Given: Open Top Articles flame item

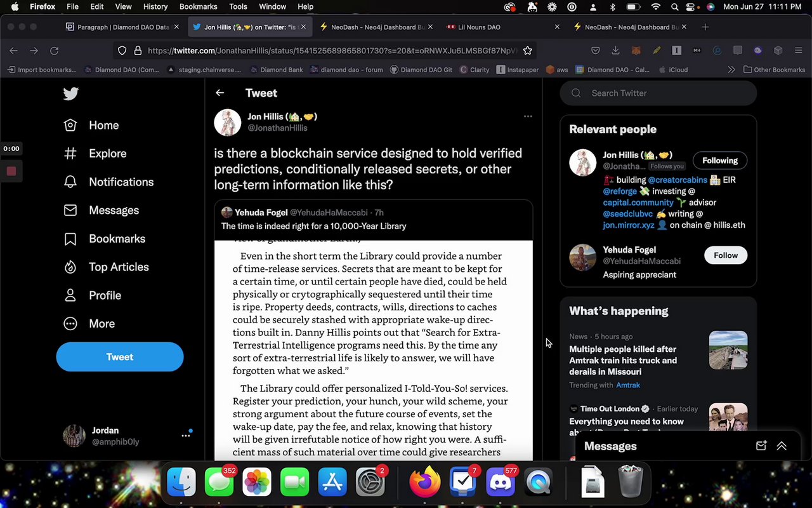Looking at the screenshot, I should point(107,267).
